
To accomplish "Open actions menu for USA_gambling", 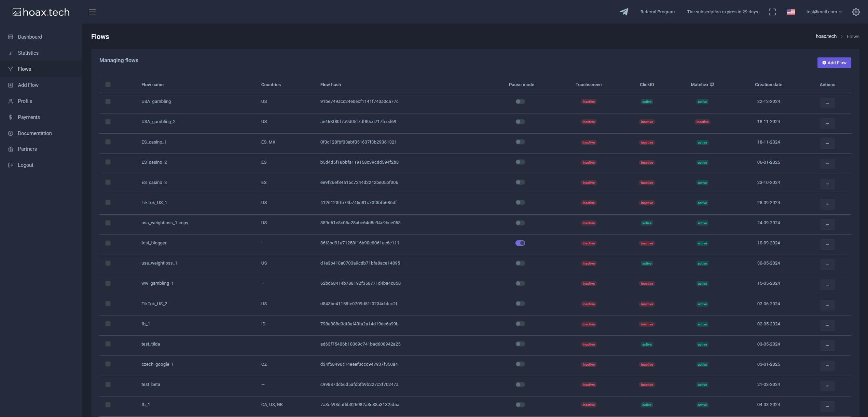I will point(827,103).
